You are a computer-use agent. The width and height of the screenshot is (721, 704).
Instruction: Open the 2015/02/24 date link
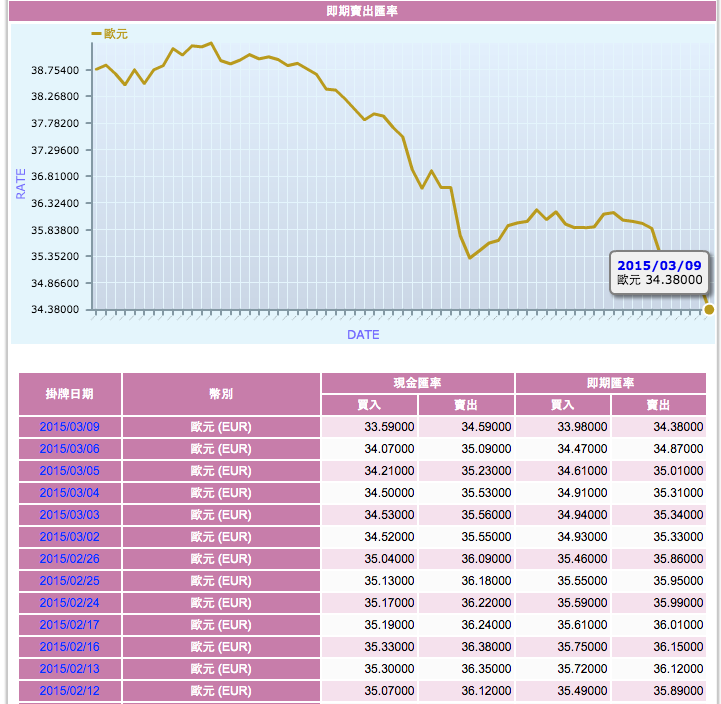(x=69, y=603)
